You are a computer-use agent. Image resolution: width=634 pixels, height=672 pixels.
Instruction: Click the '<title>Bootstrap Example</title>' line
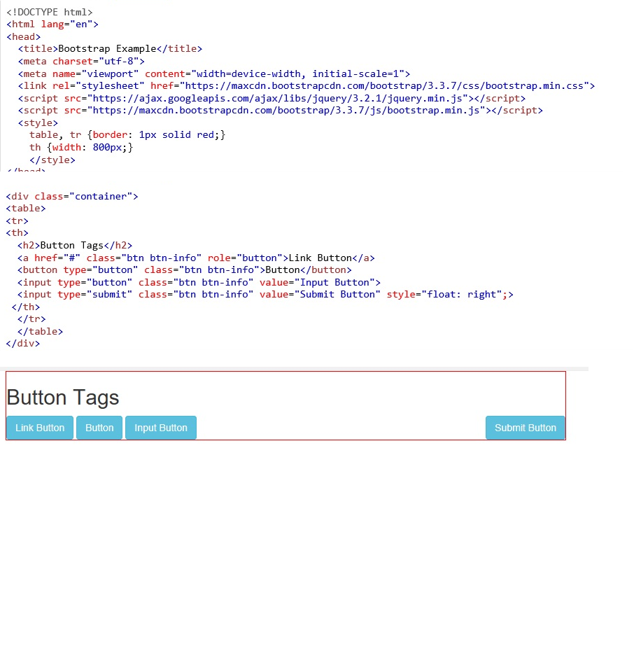pos(110,49)
